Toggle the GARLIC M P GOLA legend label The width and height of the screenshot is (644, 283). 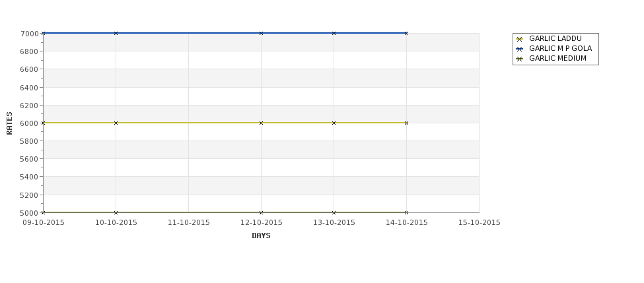click(x=560, y=49)
